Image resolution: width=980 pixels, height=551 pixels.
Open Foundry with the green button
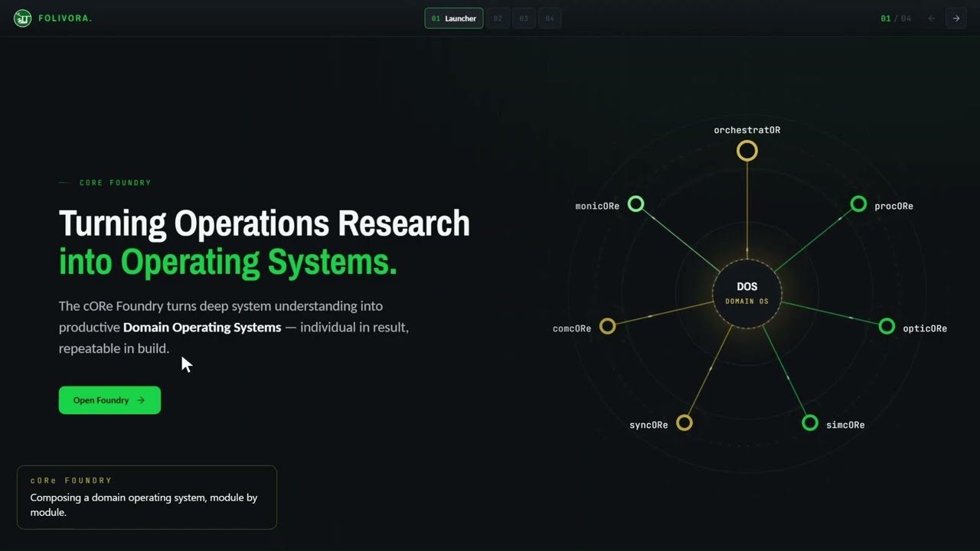[109, 400]
